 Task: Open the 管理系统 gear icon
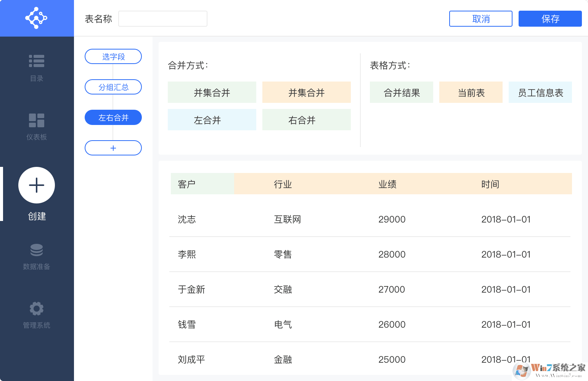[x=37, y=309]
